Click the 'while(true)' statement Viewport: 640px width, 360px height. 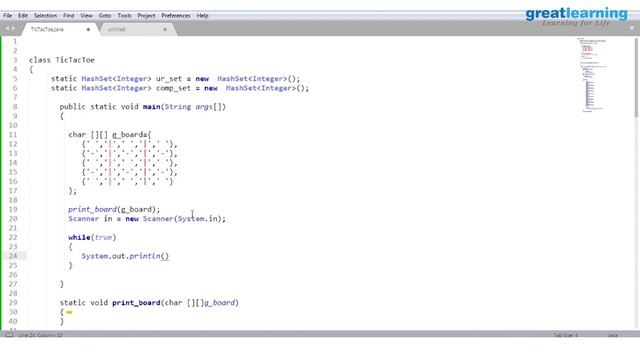coord(92,238)
